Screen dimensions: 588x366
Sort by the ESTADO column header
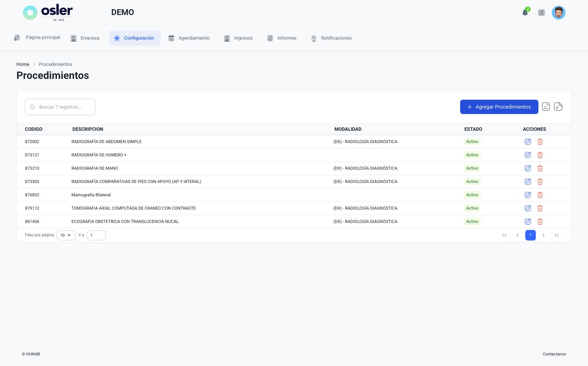coord(473,129)
